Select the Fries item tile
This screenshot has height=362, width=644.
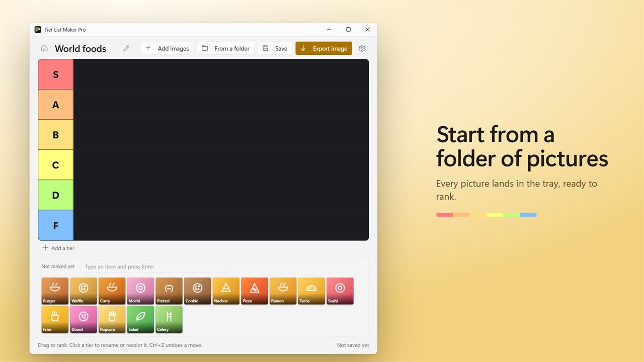tap(55, 320)
